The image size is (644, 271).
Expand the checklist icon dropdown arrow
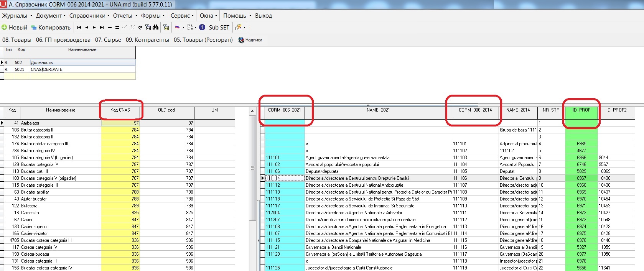pyautogui.click(x=195, y=28)
